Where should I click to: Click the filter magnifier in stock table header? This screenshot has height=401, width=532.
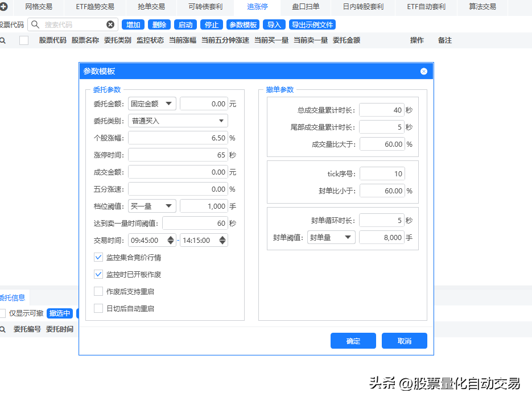click(x=3, y=41)
